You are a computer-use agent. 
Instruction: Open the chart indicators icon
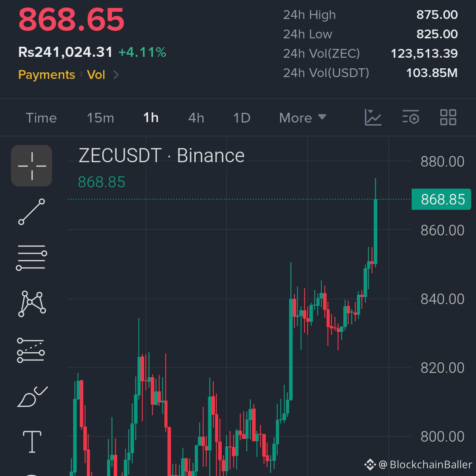coord(373,118)
